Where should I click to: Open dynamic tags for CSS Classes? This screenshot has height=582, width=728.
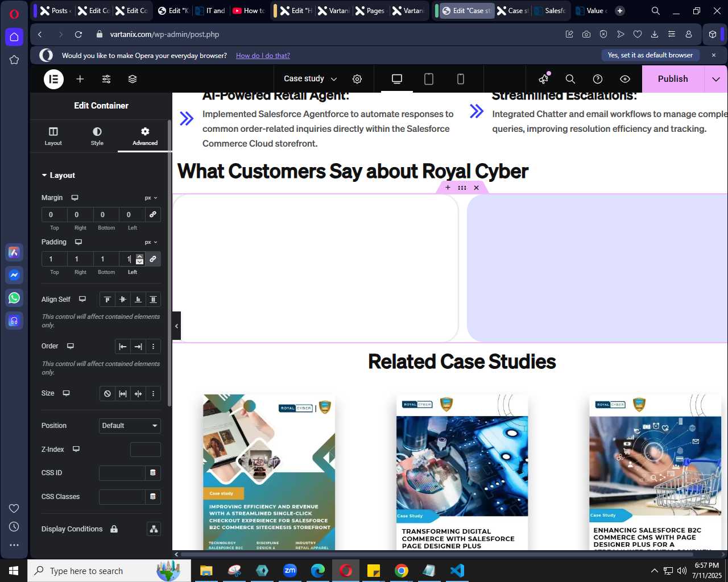click(152, 497)
